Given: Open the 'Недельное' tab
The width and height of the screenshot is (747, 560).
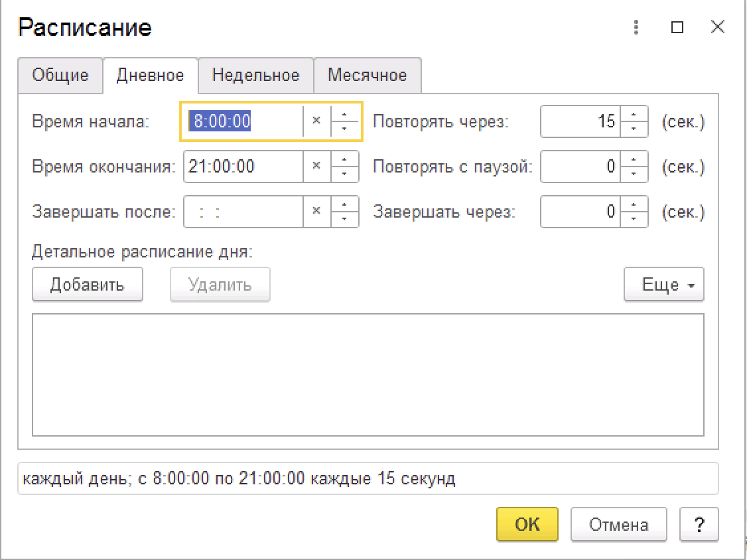Looking at the screenshot, I should (255, 76).
